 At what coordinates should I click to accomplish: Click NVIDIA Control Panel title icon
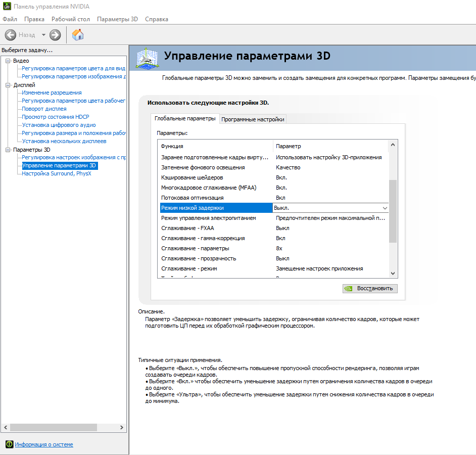tap(7, 6)
